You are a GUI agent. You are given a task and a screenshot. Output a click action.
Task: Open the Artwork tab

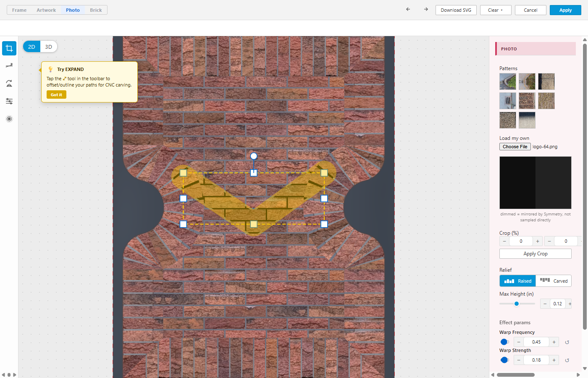coord(46,10)
